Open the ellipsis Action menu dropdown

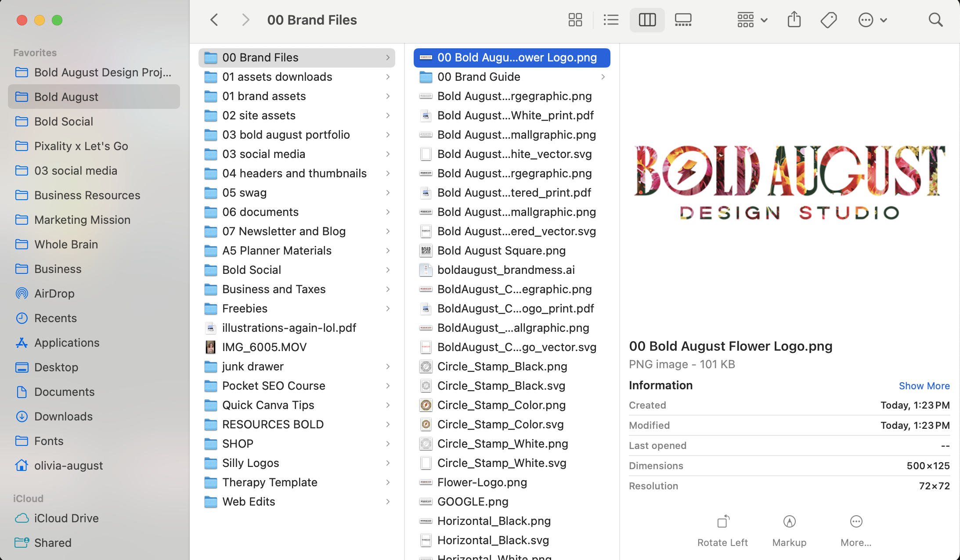pyautogui.click(x=872, y=20)
